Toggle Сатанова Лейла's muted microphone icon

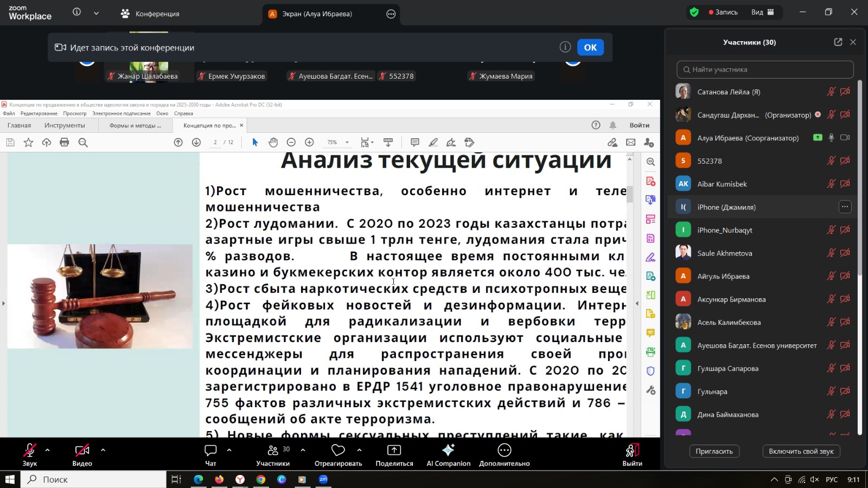click(x=831, y=92)
